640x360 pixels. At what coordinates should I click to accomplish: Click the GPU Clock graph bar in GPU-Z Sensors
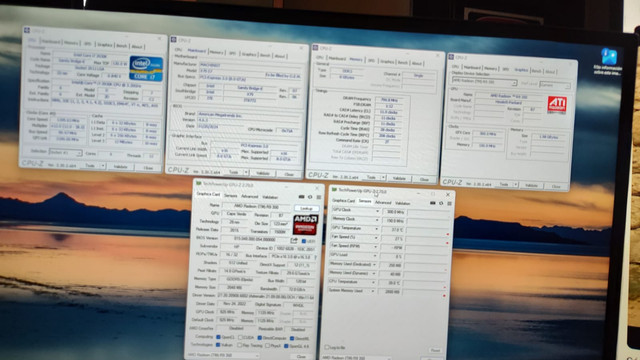point(429,212)
